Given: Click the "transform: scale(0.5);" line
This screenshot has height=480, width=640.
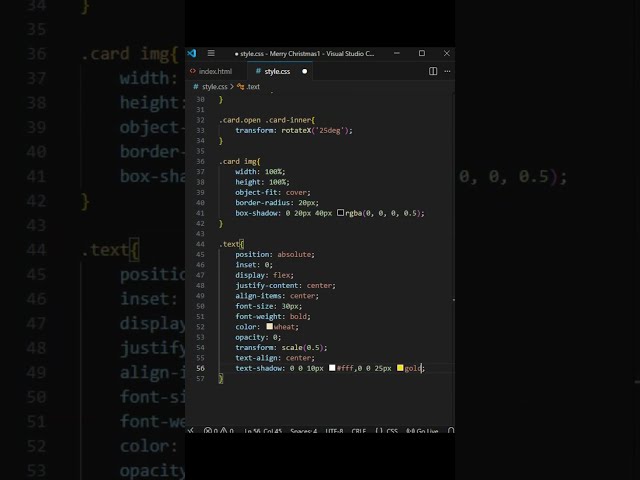Looking at the screenshot, I should pyautogui.click(x=281, y=347).
